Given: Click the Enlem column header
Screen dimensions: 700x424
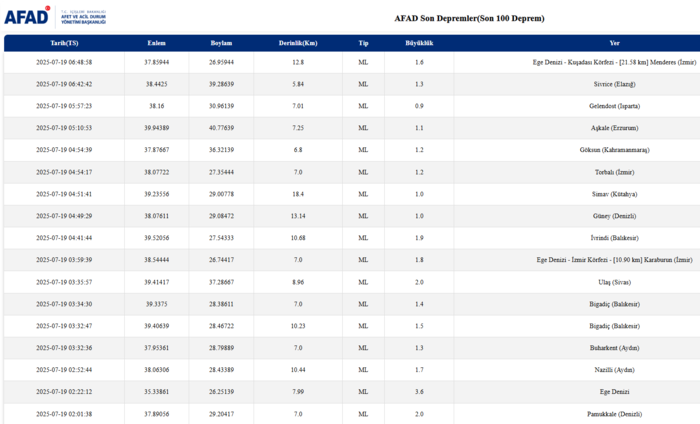Looking at the screenshot, I should coord(157,43).
